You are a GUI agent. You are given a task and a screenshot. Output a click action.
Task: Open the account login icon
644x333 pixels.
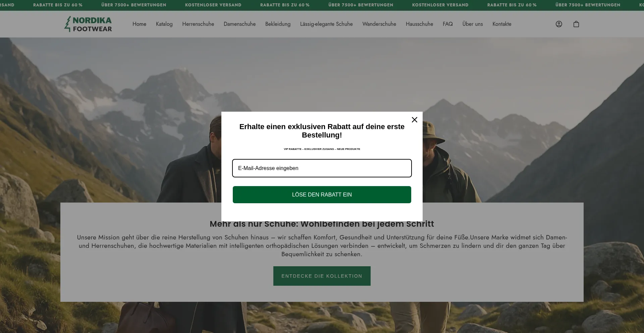pos(559,24)
